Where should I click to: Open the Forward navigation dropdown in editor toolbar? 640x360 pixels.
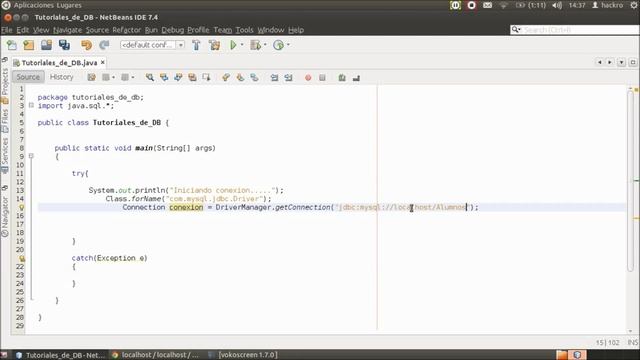133,78
